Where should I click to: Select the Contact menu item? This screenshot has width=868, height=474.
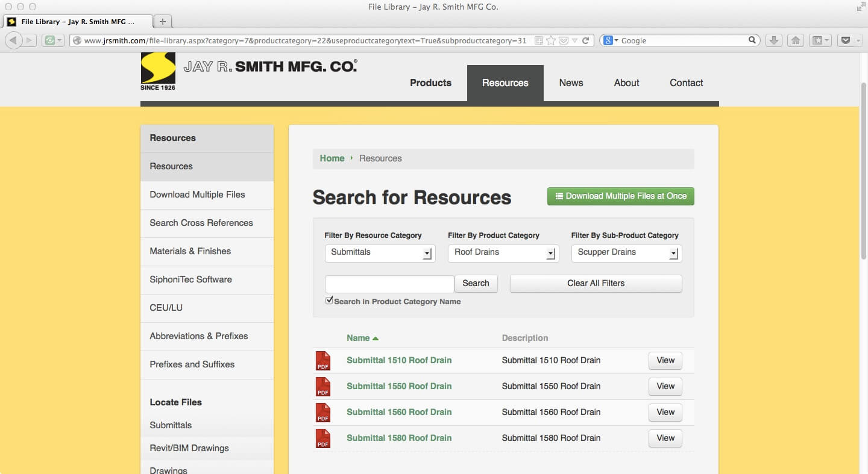pyautogui.click(x=686, y=83)
